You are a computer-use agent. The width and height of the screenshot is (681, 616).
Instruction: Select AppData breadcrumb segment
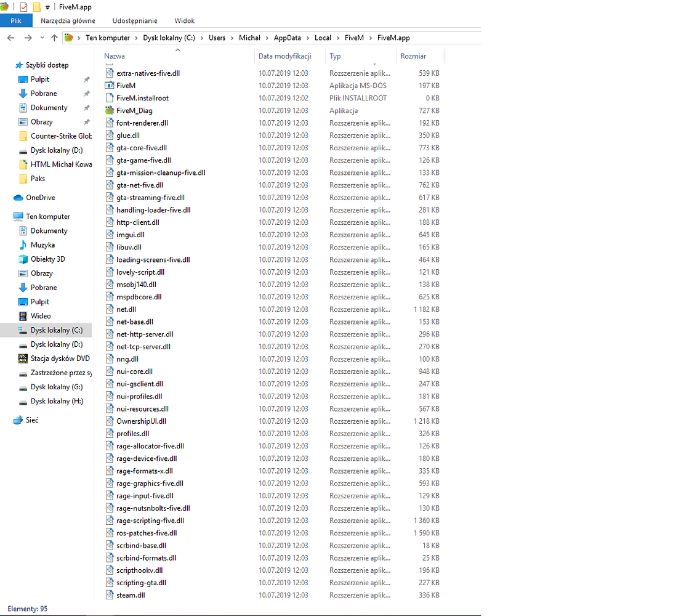287,38
